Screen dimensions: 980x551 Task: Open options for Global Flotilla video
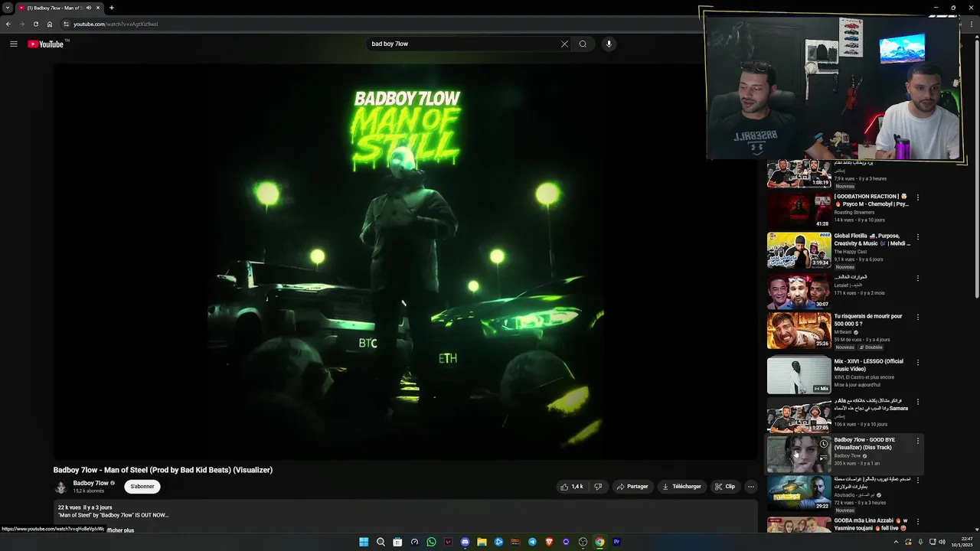click(917, 237)
